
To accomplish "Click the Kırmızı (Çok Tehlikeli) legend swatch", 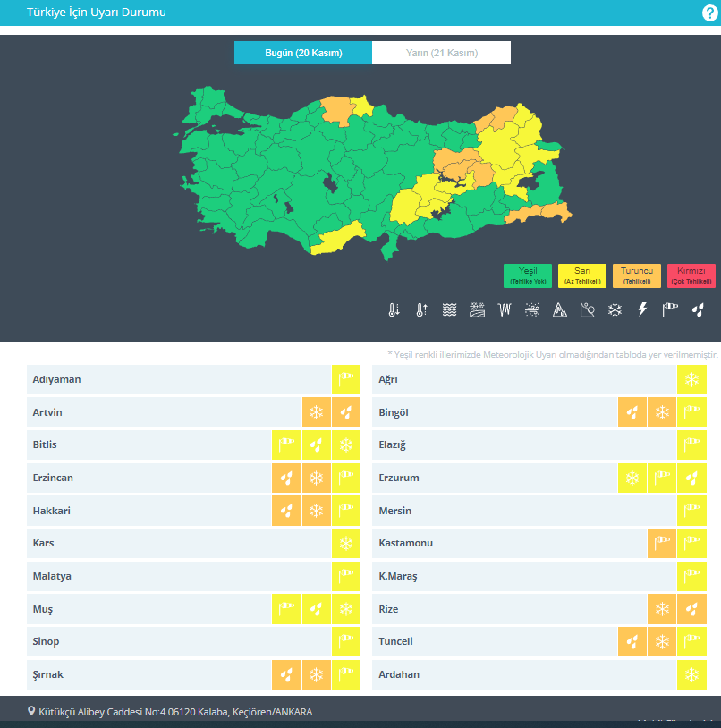I will [691, 275].
